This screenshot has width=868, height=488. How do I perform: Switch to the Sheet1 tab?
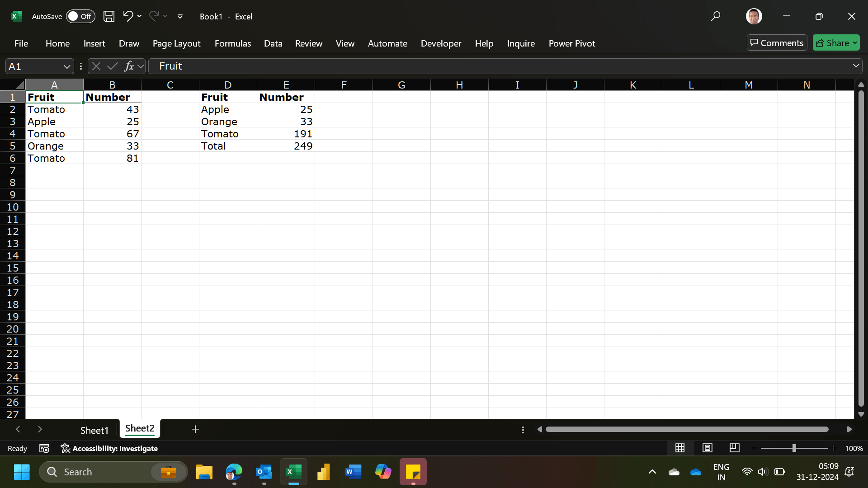pyautogui.click(x=94, y=430)
